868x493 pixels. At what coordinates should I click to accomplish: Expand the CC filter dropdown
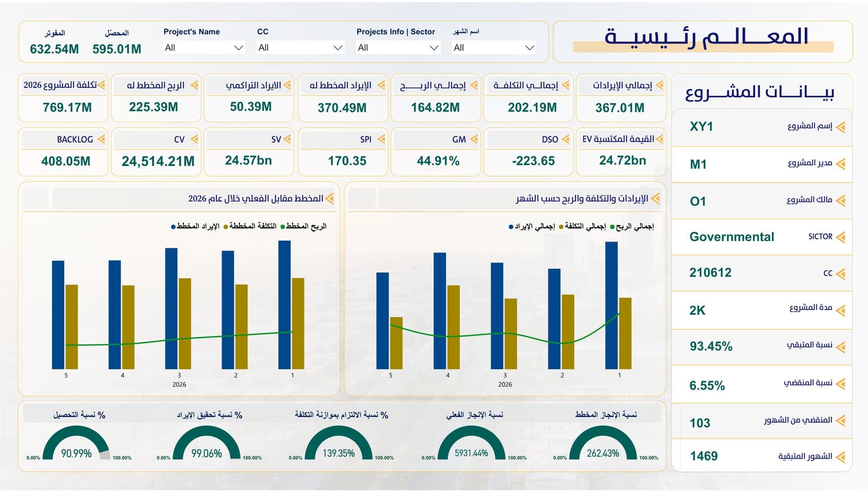(300, 48)
